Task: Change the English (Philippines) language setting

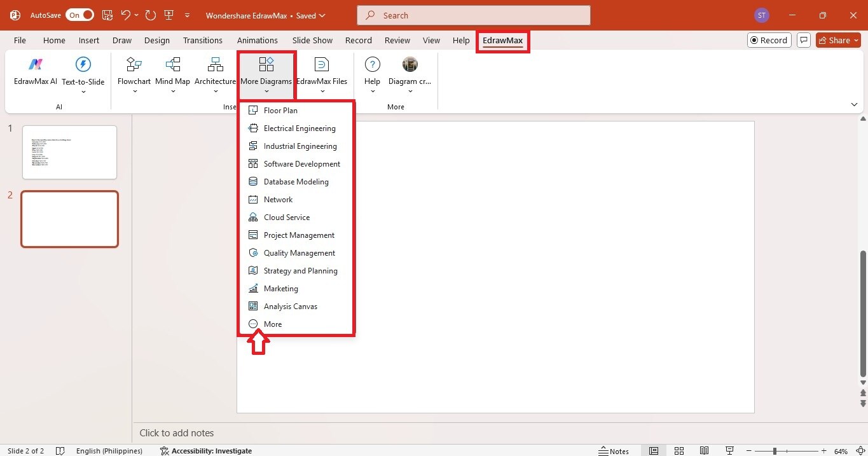Action: coord(109,451)
